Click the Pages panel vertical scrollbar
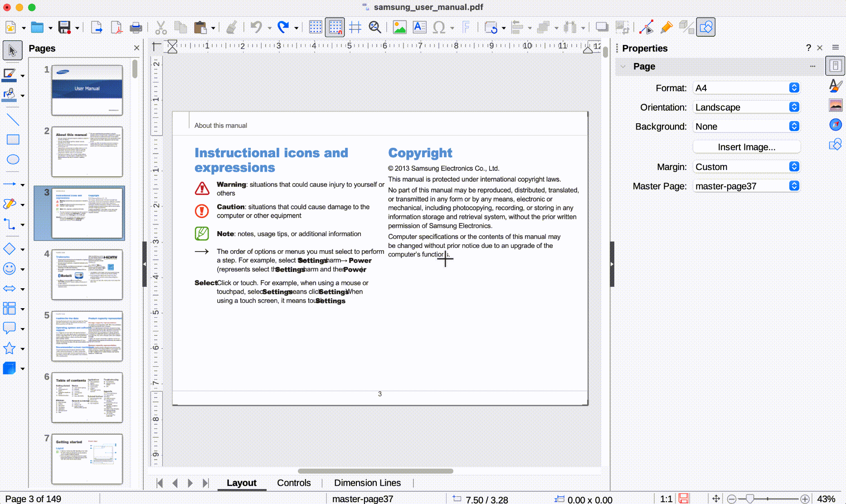The height and width of the screenshot is (504, 846). [135, 69]
